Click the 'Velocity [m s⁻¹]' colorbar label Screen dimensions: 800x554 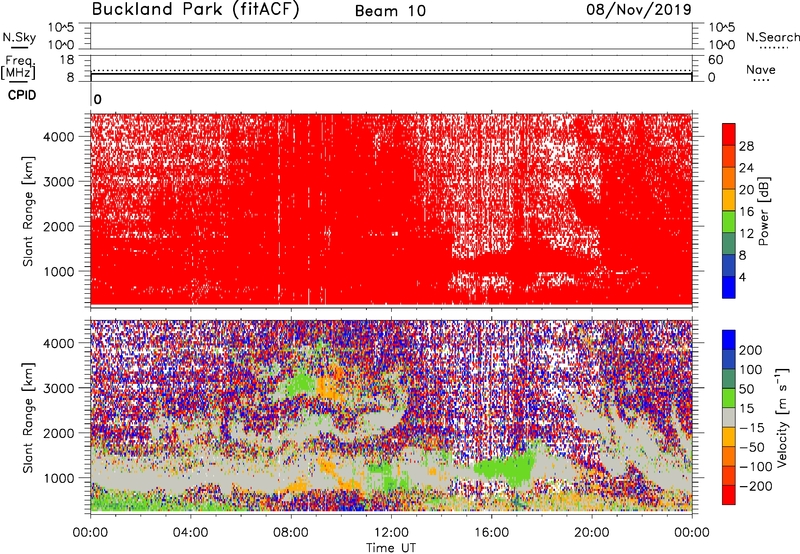coord(782,417)
